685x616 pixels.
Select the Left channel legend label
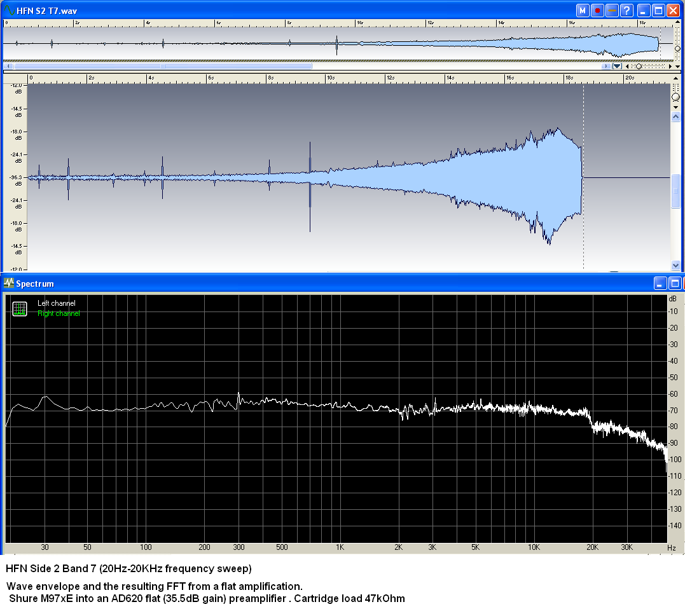(x=57, y=303)
